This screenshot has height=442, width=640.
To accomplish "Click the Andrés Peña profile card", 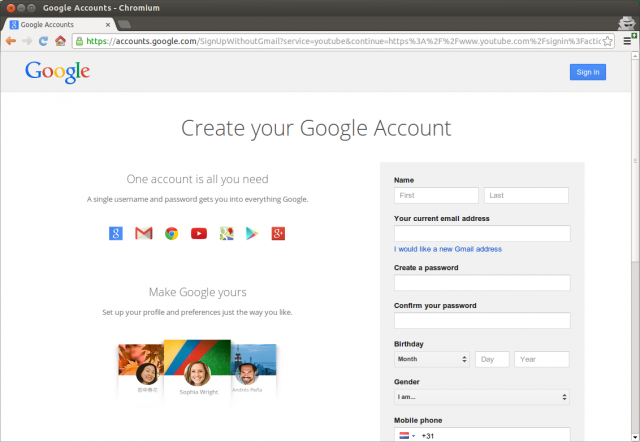I will click(x=254, y=369).
